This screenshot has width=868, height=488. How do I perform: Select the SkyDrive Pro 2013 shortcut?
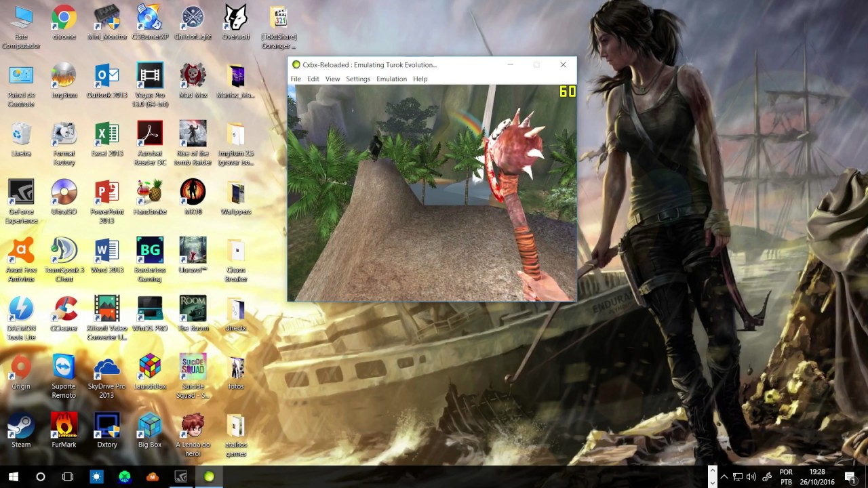107,377
